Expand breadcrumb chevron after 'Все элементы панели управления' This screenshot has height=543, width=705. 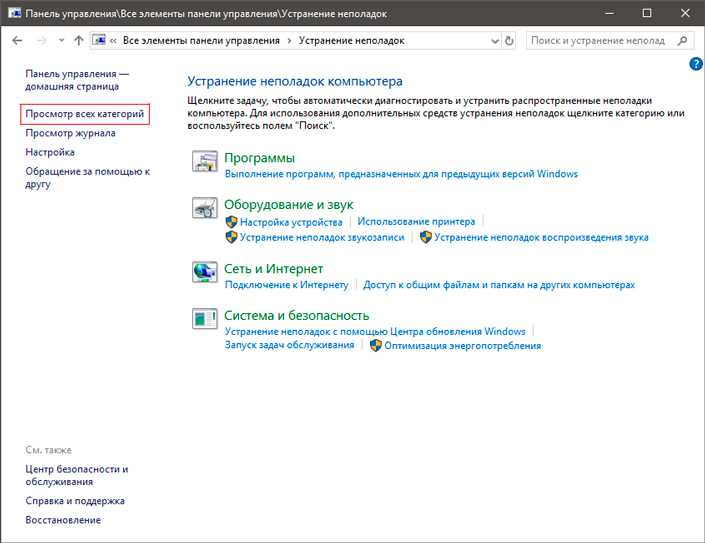pyautogui.click(x=289, y=41)
